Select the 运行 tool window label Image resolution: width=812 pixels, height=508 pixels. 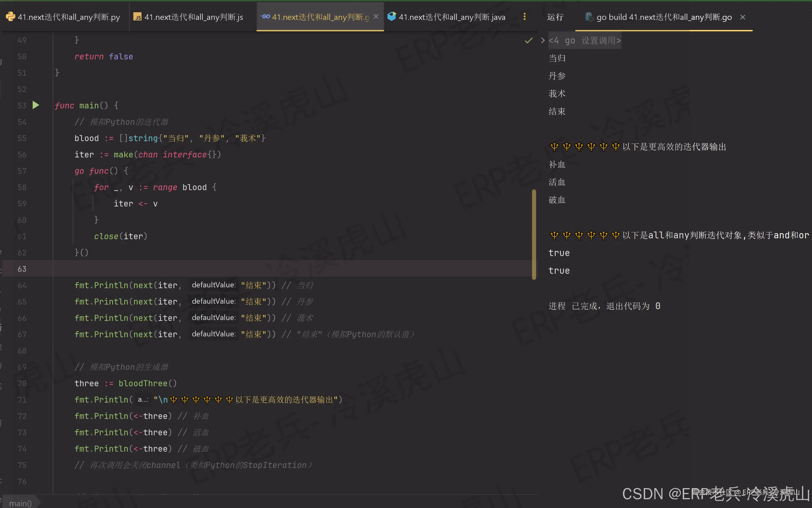[x=555, y=17]
